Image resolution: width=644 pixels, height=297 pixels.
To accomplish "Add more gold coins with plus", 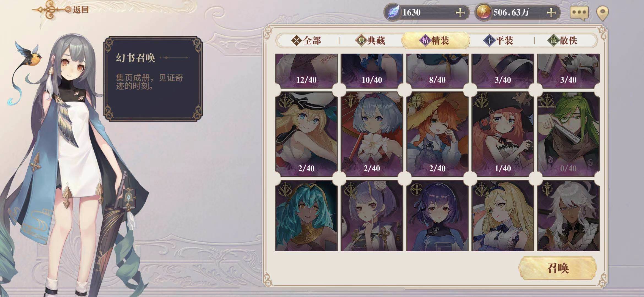I will click(x=551, y=13).
